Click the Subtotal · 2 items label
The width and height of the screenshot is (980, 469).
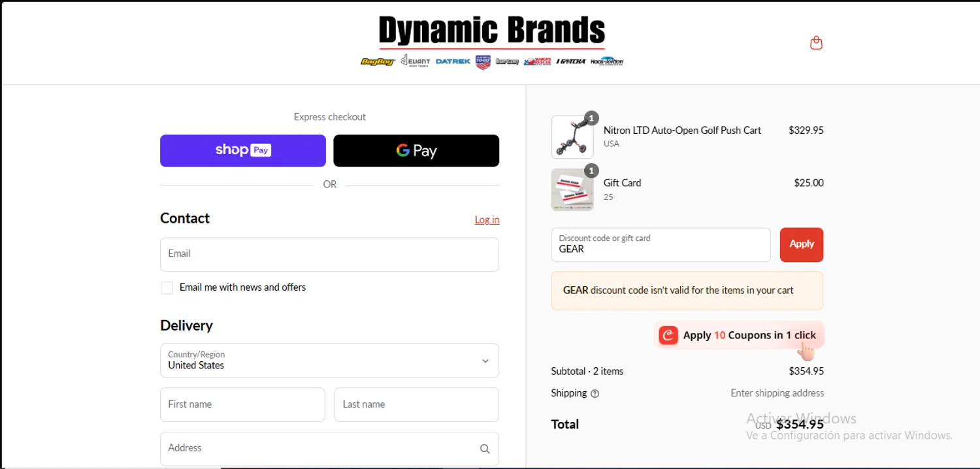[587, 371]
